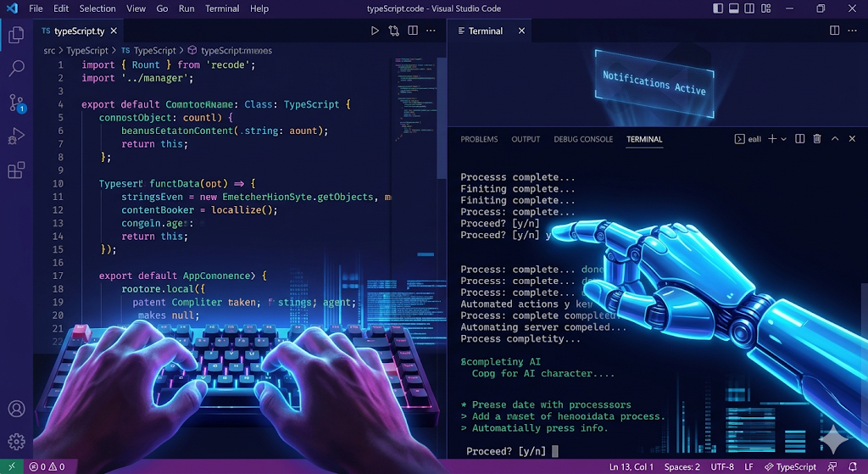The image size is (868, 474).
Task: Open the Selection menu
Action: (x=97, y=8)
